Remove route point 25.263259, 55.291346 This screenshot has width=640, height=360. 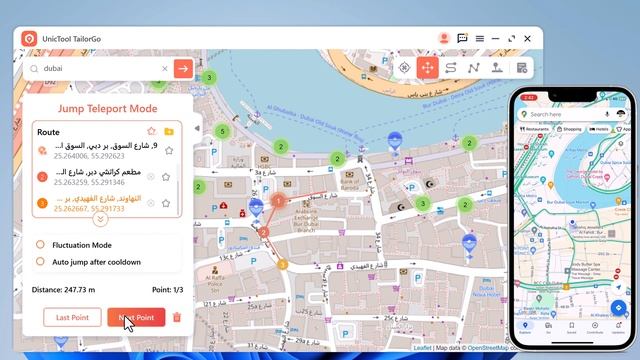[151, 177]
